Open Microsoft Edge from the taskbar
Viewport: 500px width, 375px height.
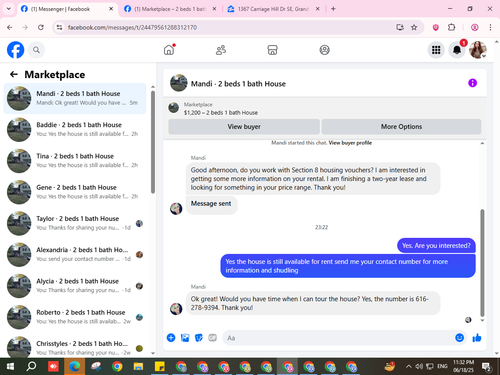point(74,367)
